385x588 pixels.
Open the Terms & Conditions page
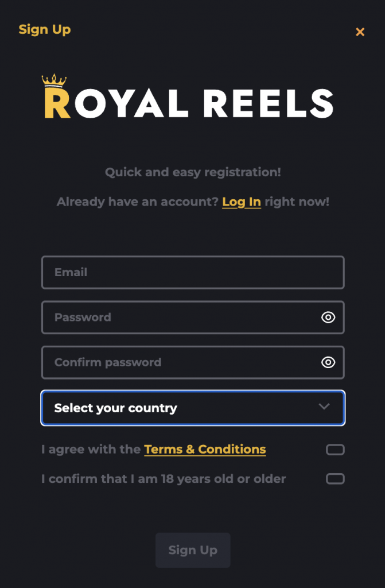point(205,450)
